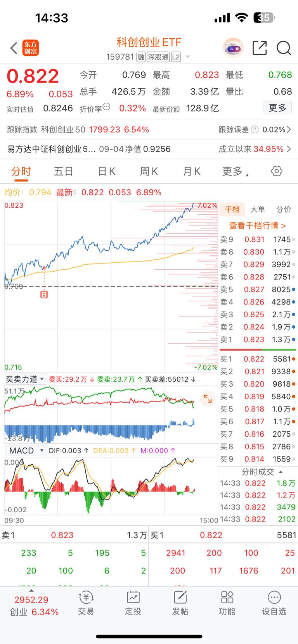Tap the 2952.29 创业 index value
Screen dimensions: 298x644
(x=31, y=600)
